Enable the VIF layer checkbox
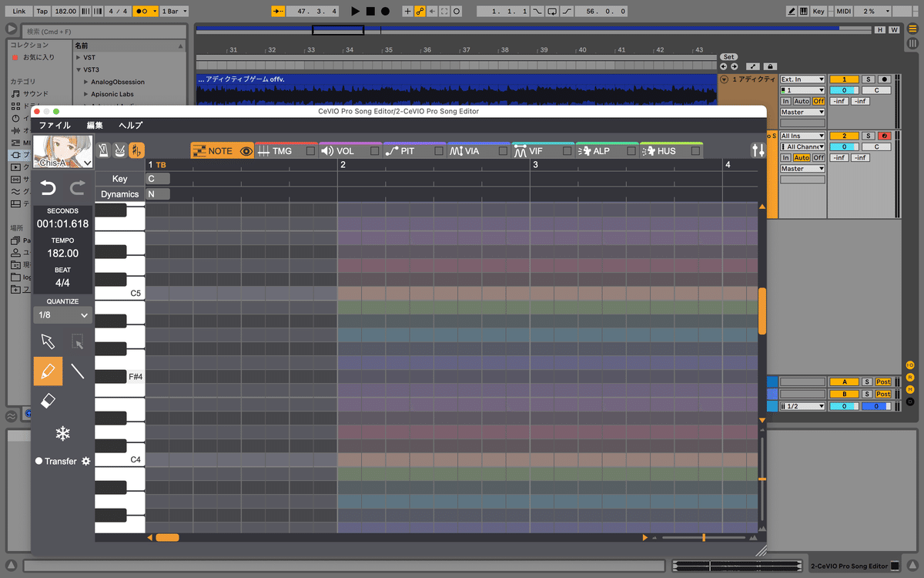 point(567,151)
